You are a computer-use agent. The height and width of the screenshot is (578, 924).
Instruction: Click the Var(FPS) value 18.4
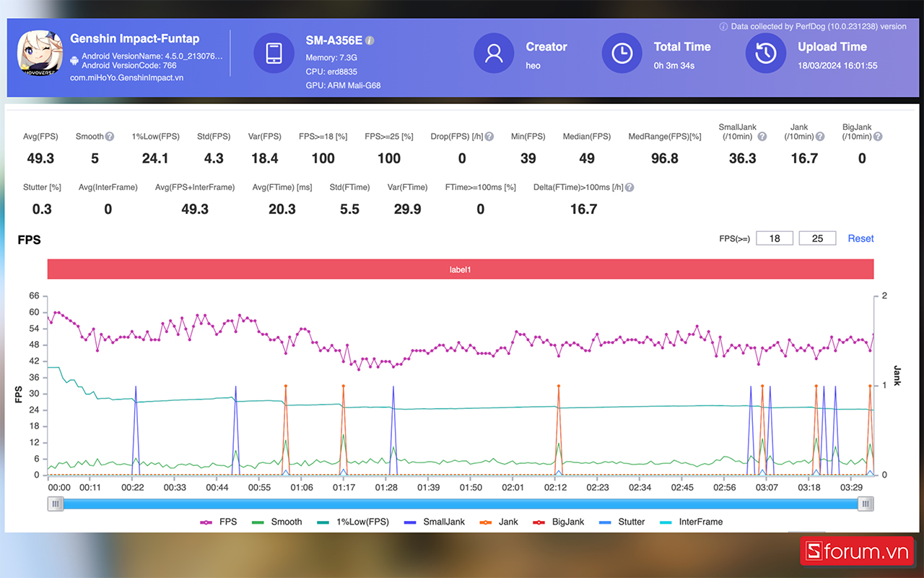(x=265, y=158)
